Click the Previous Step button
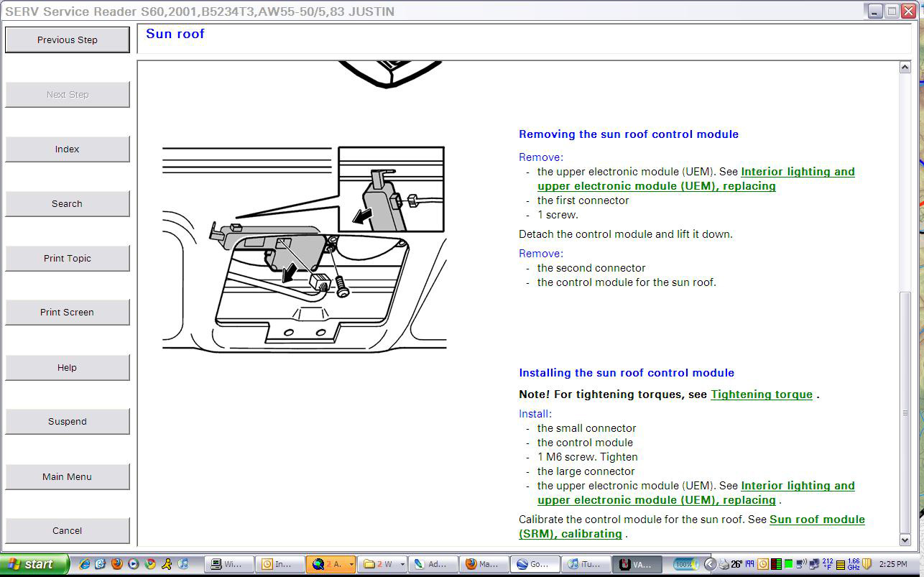This screenshot has height=577, width=924. (68, 40)
